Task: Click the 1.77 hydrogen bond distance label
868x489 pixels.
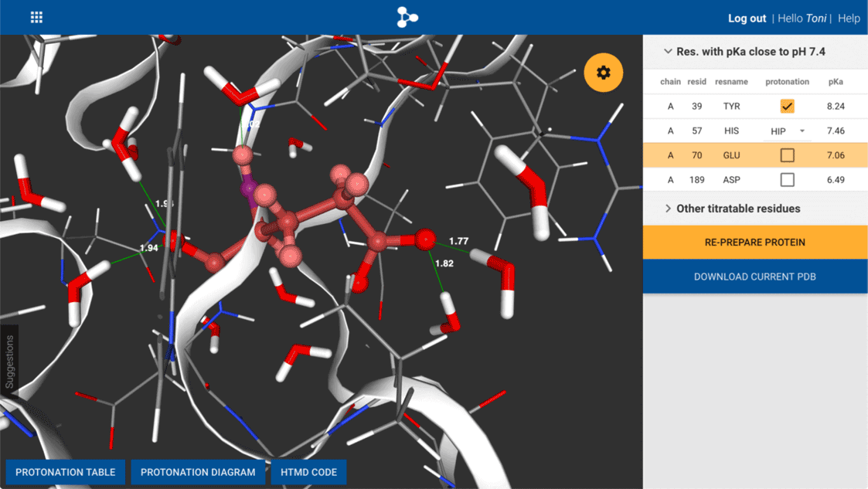Action: pos(458,241)
